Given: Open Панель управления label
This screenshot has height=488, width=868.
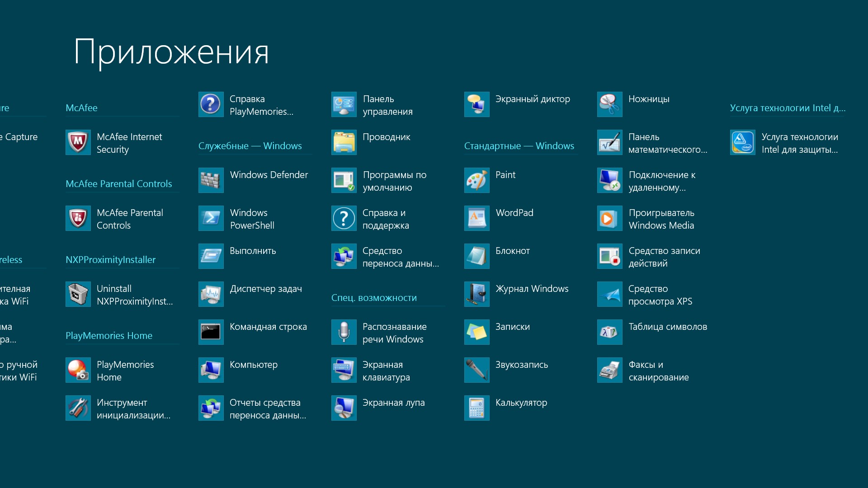Looking at the screenshot, I should (x=387, y=105).
